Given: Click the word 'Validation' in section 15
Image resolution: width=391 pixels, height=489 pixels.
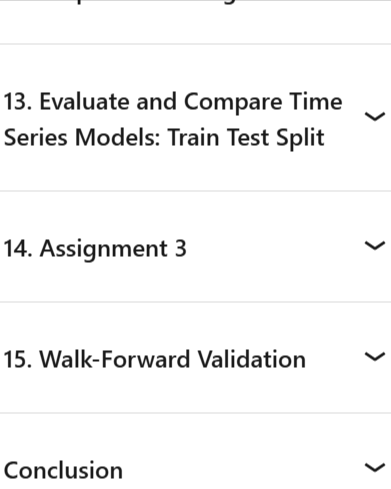Looking at the screenshot, I should tap(252, 359).
